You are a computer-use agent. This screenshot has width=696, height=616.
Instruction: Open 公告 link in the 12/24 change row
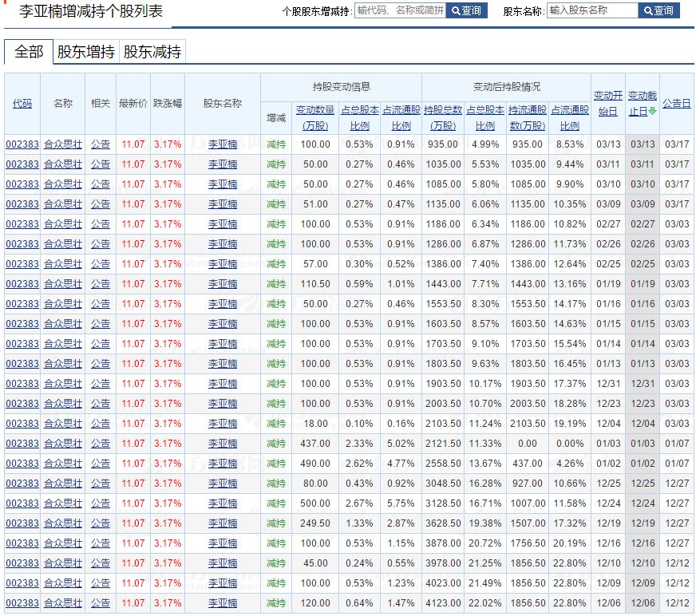tap(101, 503)
